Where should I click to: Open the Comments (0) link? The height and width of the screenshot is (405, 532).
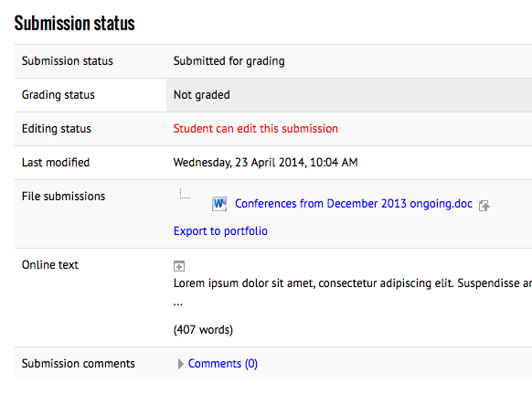pos(223,364)
